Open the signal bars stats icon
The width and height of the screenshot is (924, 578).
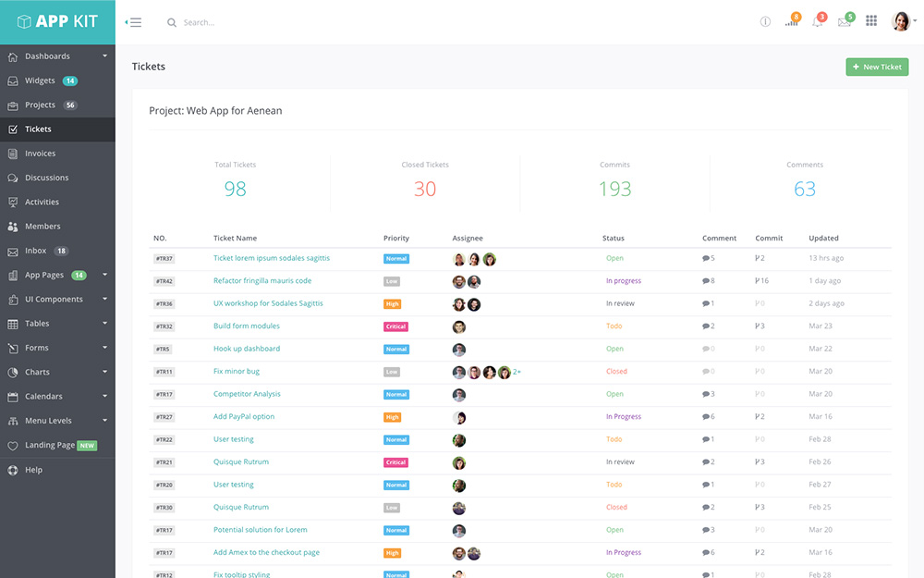point(791,22)
